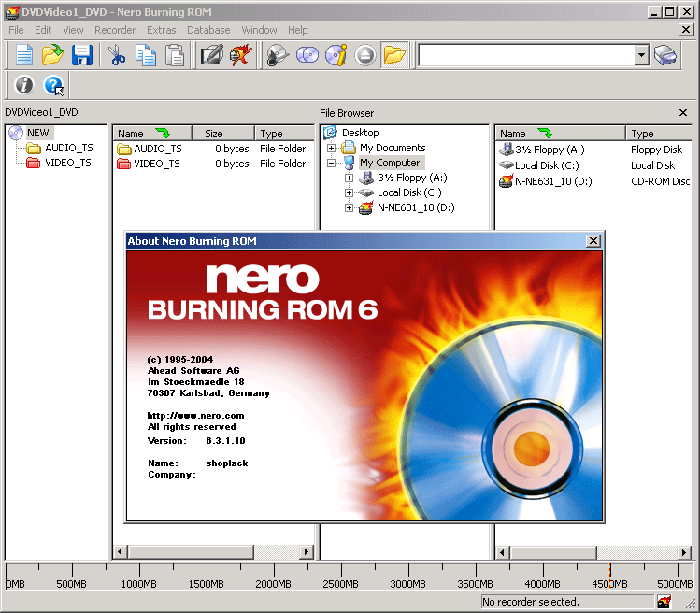Image resolution: width=700 pixels, height=613 pixels.
Task: Select AUDIO_TS folder in the compilation tree
Action: tap(69, 148)
